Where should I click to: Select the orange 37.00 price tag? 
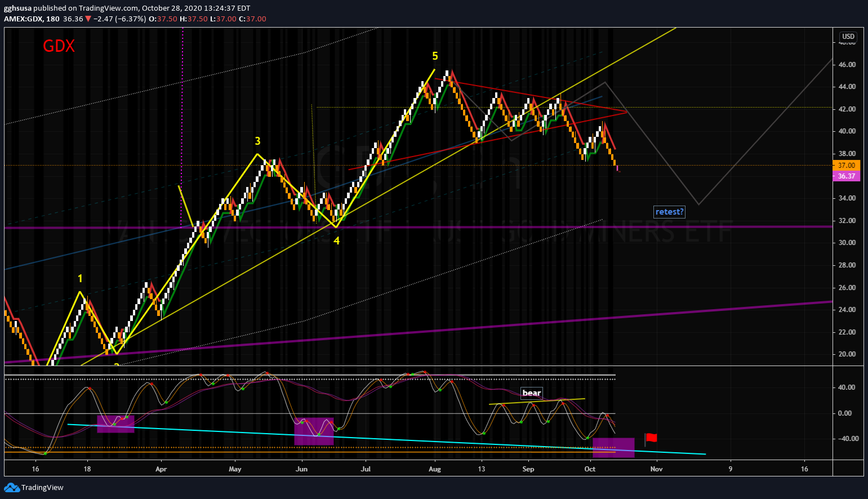(x=846, y=166)
